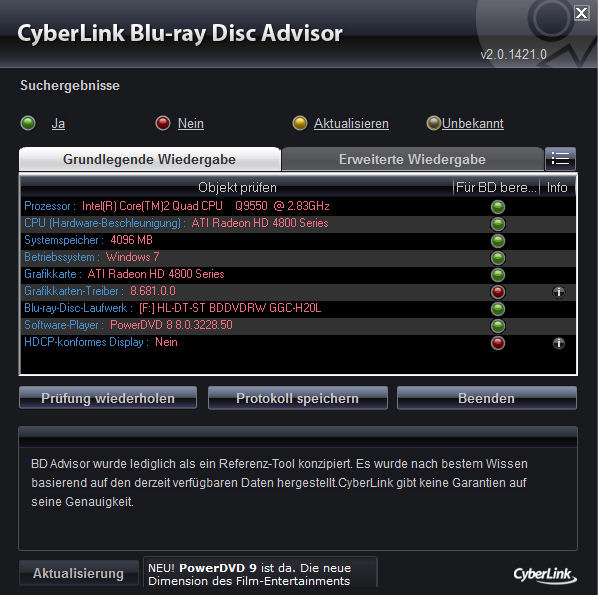
Task: Click the green status light for Software-Player
Action: click(498, 326)
